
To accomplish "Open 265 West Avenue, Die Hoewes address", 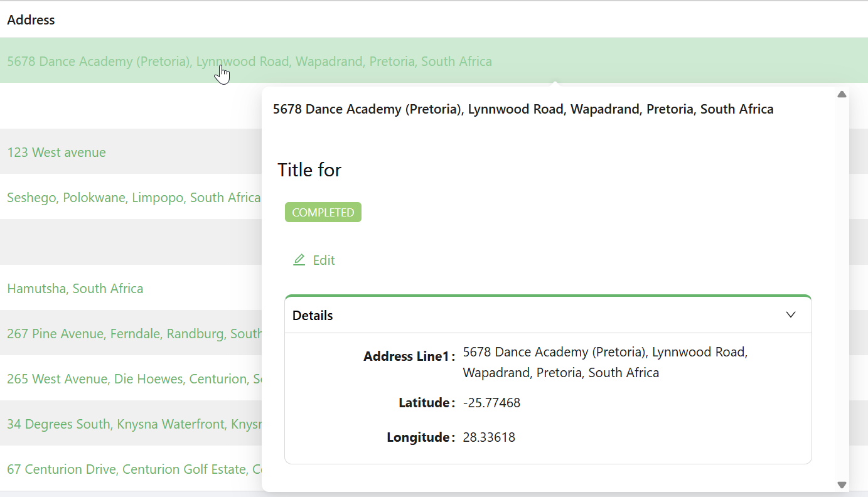I will [134, 379].
